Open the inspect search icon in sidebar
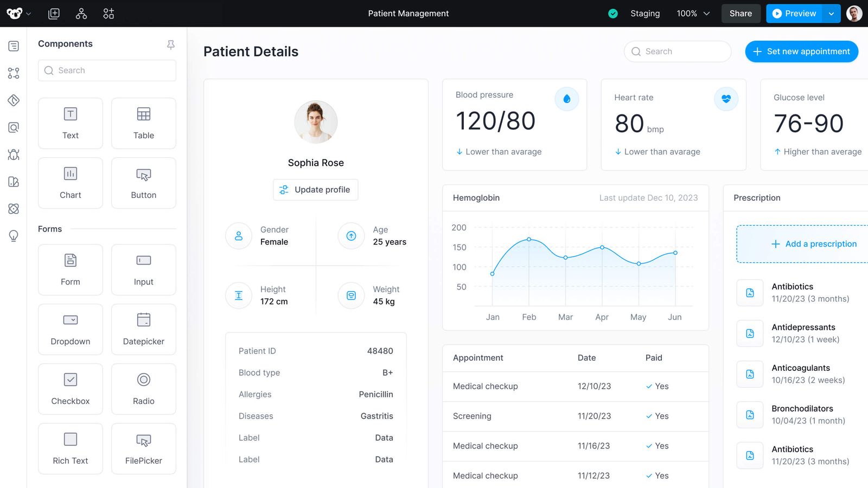Image resolution: width=868 pixels, height=488 pixels. [13, 127]
